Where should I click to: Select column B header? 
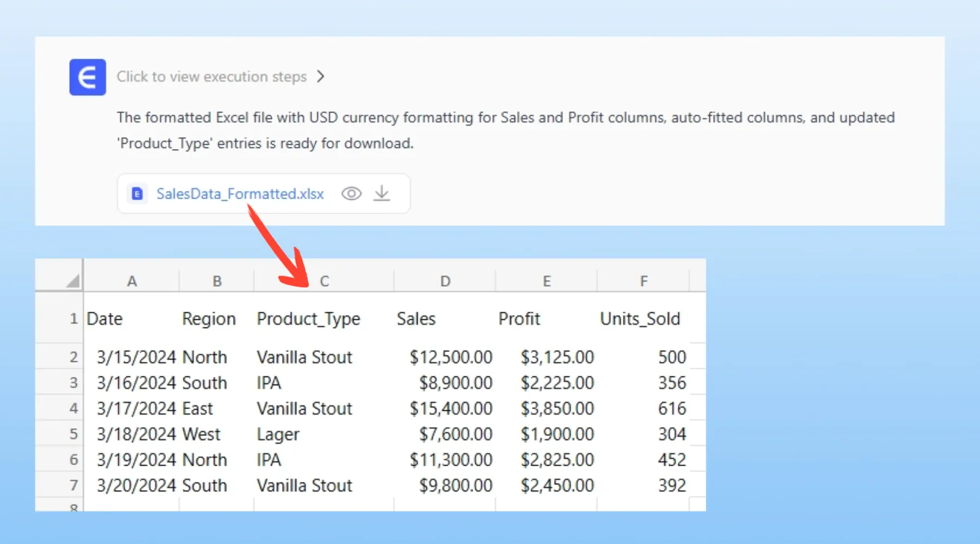coord(217,281)
